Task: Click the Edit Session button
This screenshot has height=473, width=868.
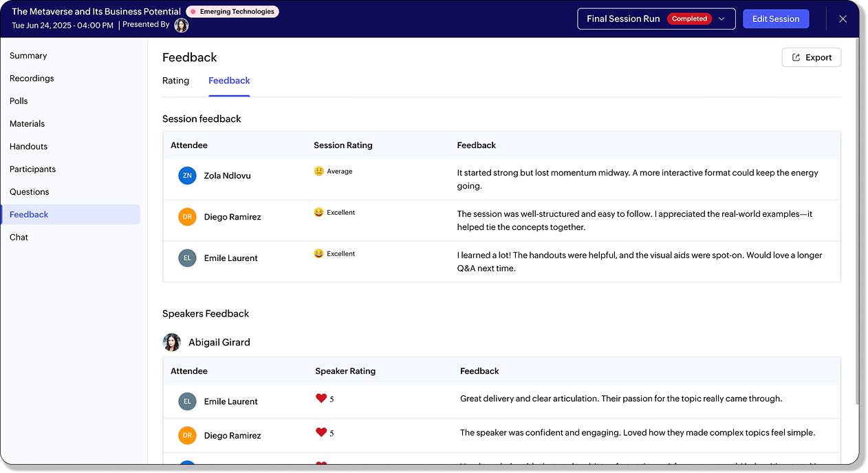Action: [x=775, y=19]
